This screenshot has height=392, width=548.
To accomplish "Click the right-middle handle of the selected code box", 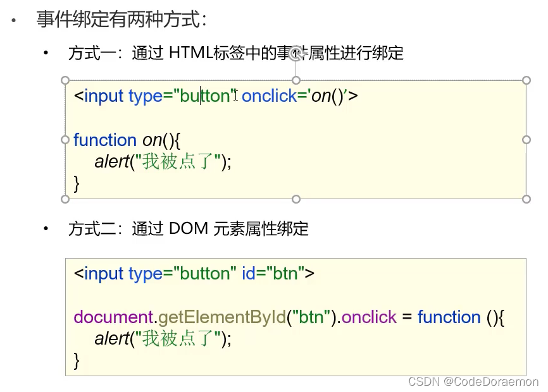I will (526, 140).
